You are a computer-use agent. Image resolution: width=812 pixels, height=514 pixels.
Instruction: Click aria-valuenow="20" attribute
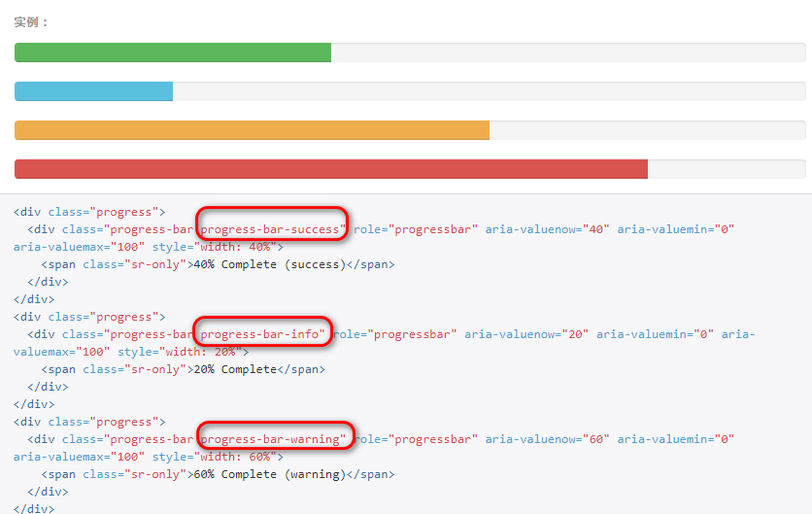(x=526, y=334)
